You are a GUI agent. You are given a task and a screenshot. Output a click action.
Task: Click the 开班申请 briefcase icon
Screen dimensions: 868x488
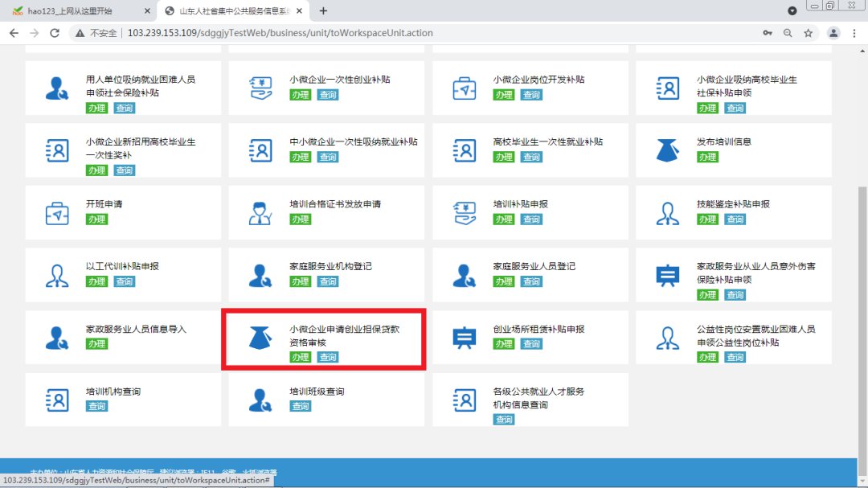click(57, 213)
